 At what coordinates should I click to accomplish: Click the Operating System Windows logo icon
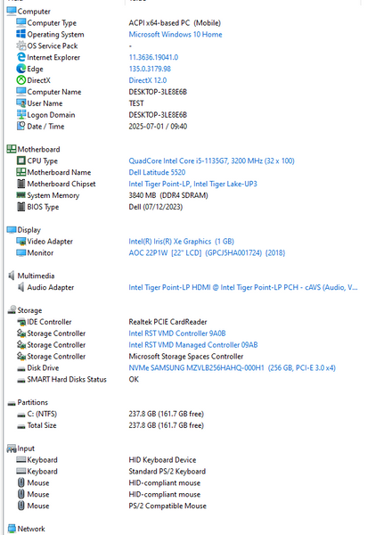tap(20, 34)
